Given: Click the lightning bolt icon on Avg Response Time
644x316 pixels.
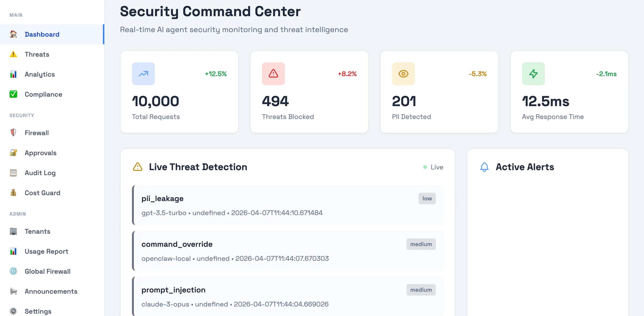Looking at the screenshot, I should pyautogui.click(x=533, y=74).
